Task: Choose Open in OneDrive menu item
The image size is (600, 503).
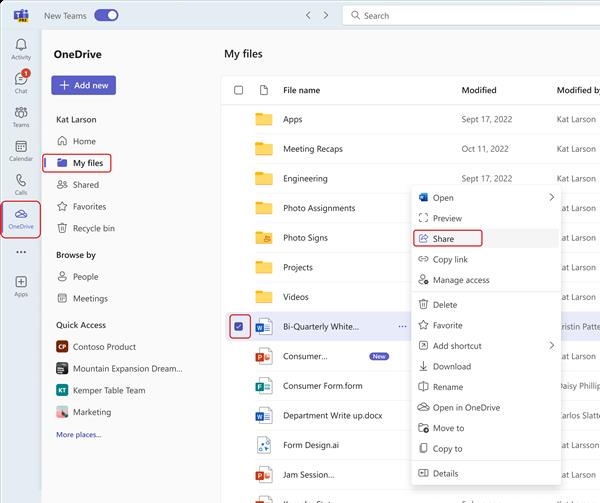Action: (485, 408)
